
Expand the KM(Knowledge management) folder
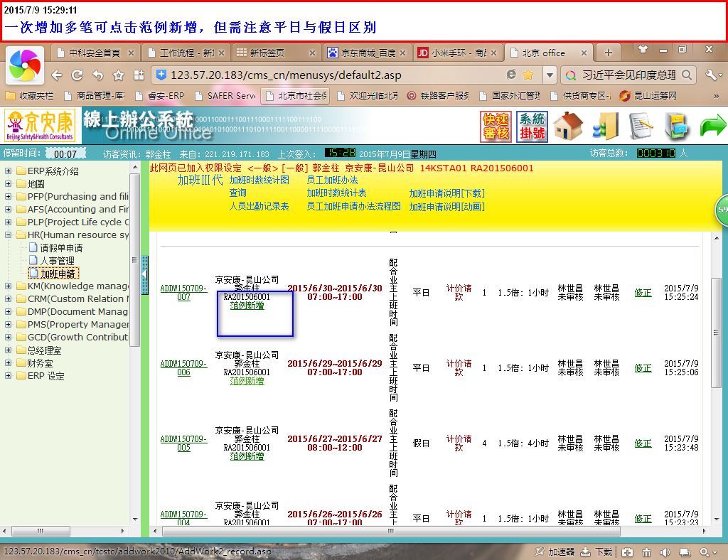[x=9, y=286]
